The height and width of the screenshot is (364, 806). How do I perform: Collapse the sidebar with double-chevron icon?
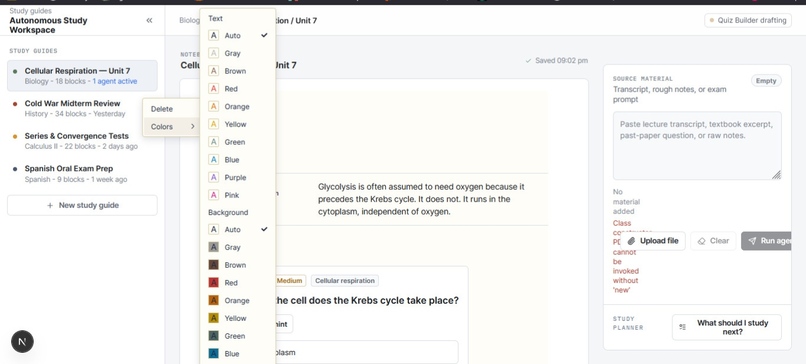pos(149,21)
